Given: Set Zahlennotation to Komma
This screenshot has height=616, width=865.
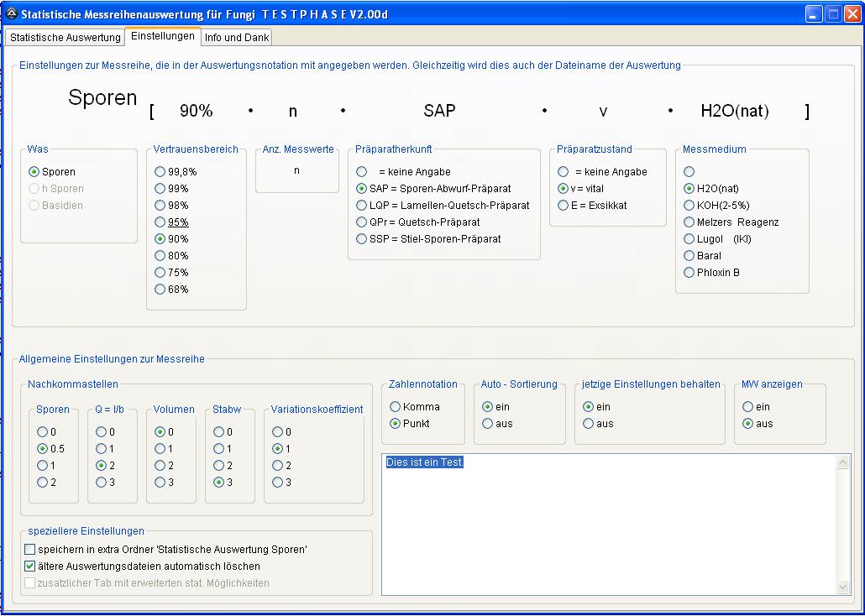Looking at the screenshot, I should [396, 407].
